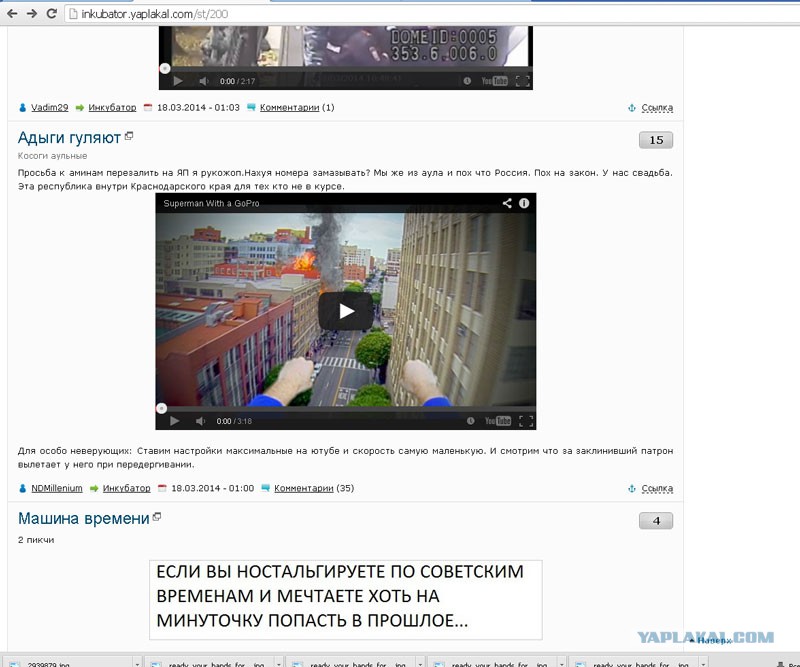Screen dimensions: 800x667
Task: Click the video title Superman With a GoPro
Action: 211,203
